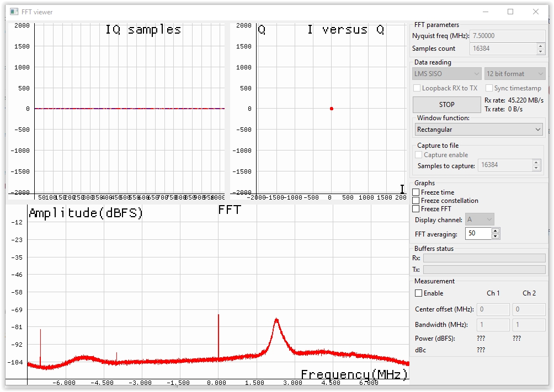This screenshot has height=392, width=554.
Task: Increase FFT averaging with the up arrow
Action: [496, 231]
